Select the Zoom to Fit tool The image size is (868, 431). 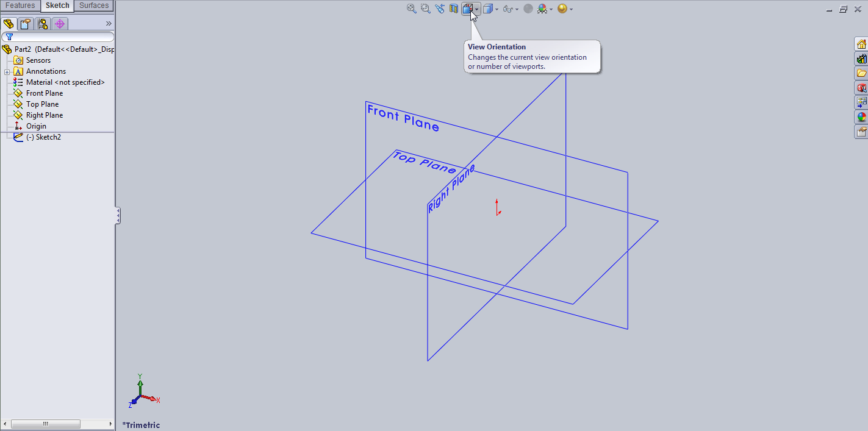coord(411,9)
